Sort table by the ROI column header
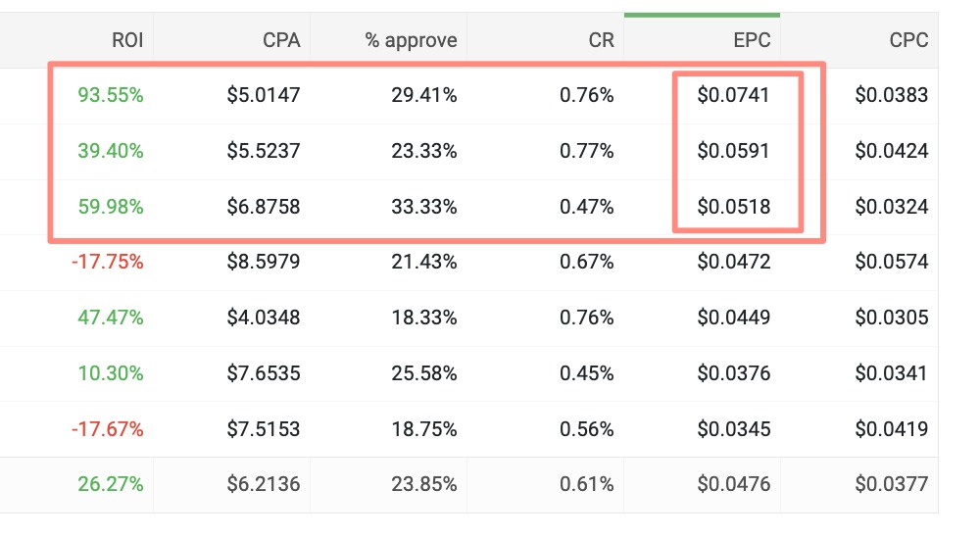The image size is (980, 539). pos(126,41)
